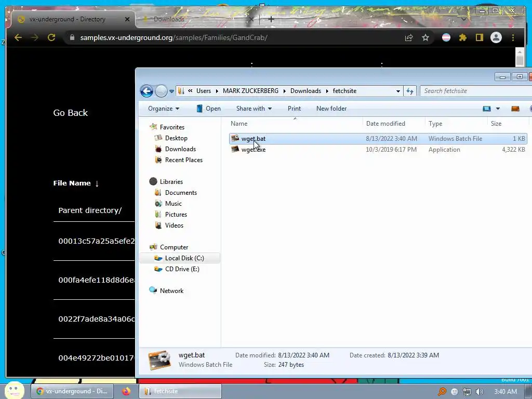Open Chrome extensions puzzle icon

(463, 37)
